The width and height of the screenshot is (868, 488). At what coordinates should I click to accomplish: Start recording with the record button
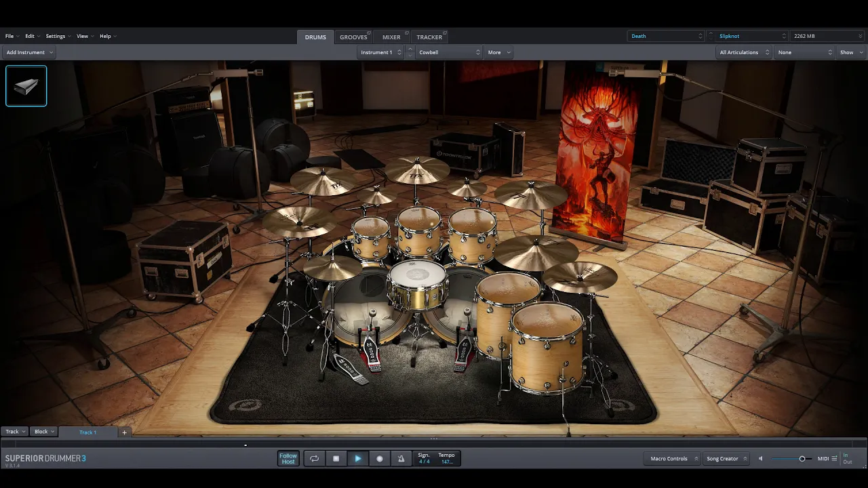379,459
